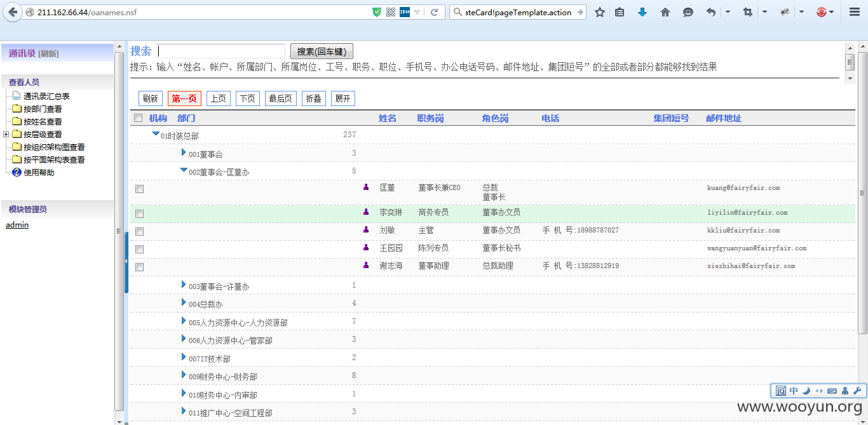Check the box for 刘敏 row
868x425 pixels.
(140, 231)
